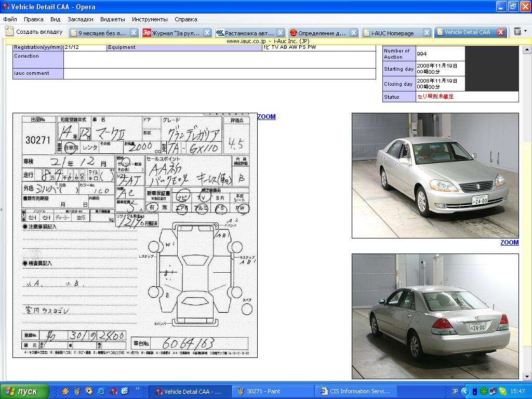532x399 pixels.
Task: Click the taskbar clock showing 15:47
Action: (x=517, y=392)
